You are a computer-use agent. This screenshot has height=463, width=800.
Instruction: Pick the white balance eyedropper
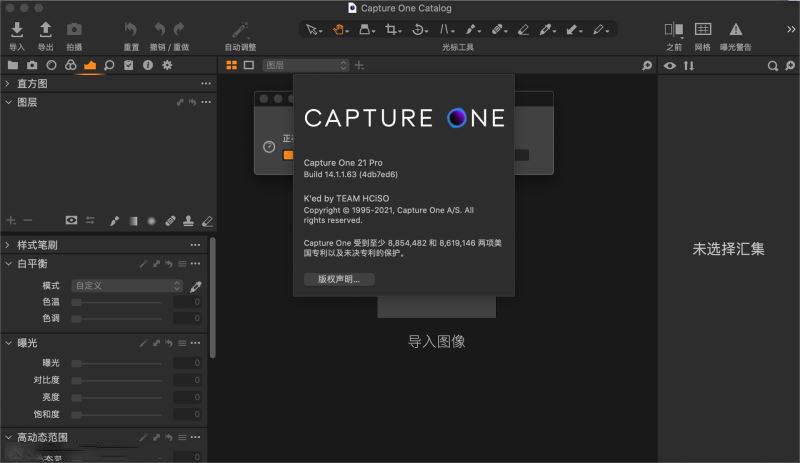tap(195, 286)
